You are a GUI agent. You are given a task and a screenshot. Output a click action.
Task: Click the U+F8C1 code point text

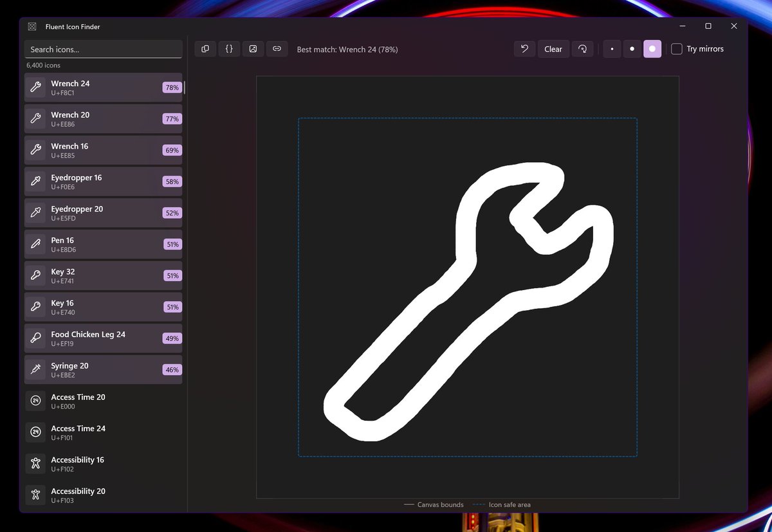coord(63,93)
